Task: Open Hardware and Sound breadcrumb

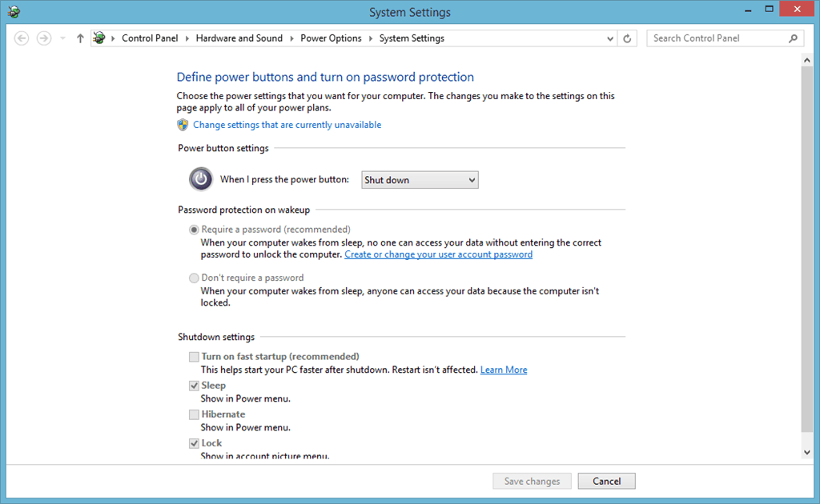Action: pos(239,38)
